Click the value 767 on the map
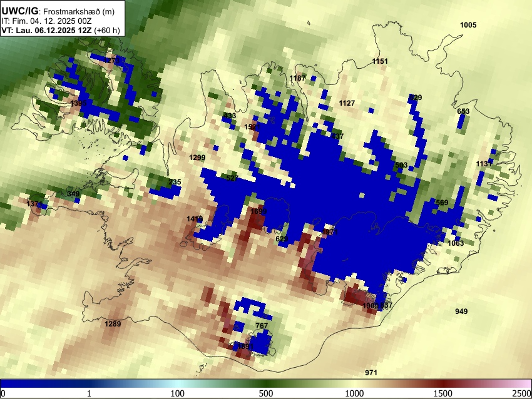The image size is (532, 399). tap(262, 325)
